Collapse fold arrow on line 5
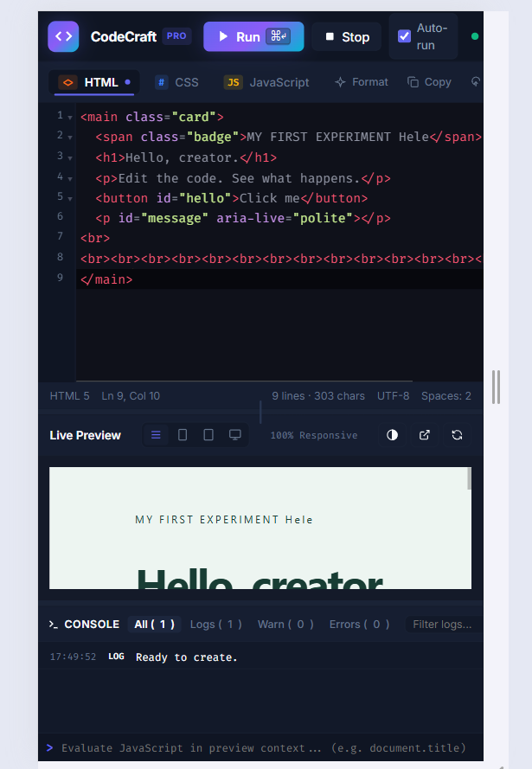The height and width of the screenshot is (769, 532). pyautogui.click(x=70, y=199)
